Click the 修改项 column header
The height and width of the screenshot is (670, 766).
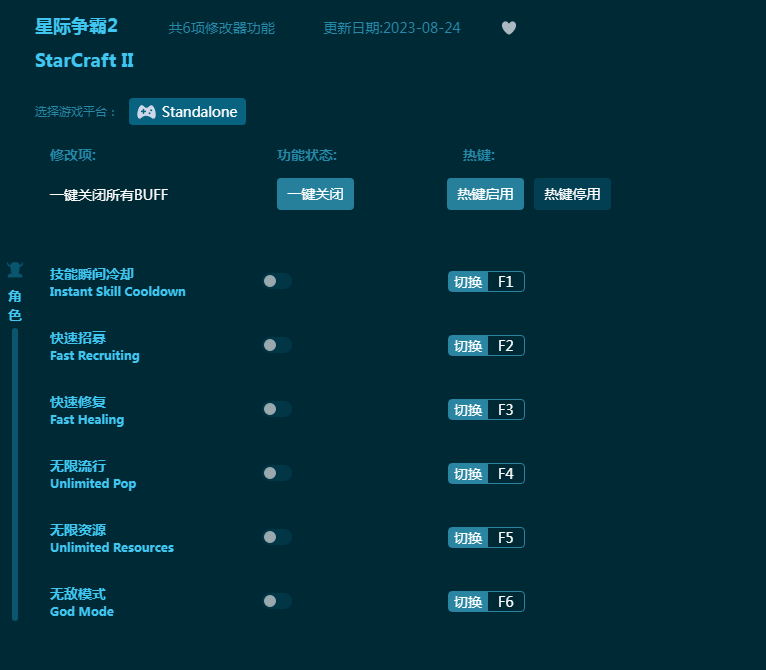coord(73,155)
